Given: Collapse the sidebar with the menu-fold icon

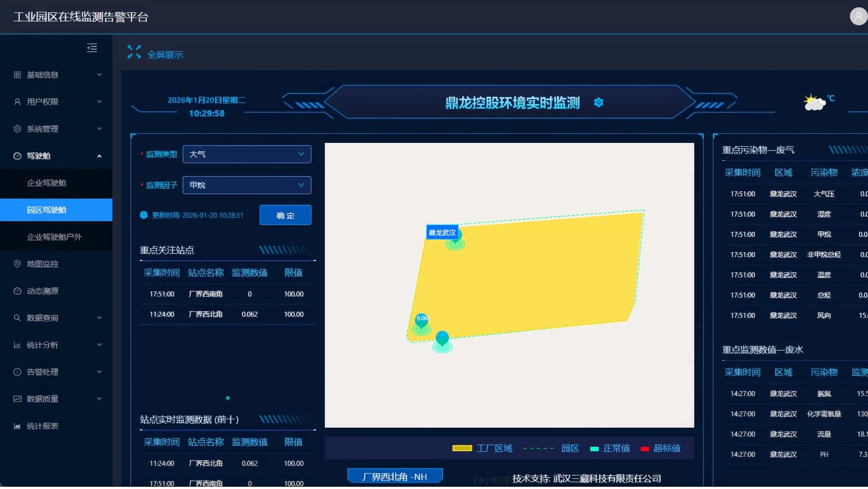Looking at the screenshot, I should coord(92,48).
